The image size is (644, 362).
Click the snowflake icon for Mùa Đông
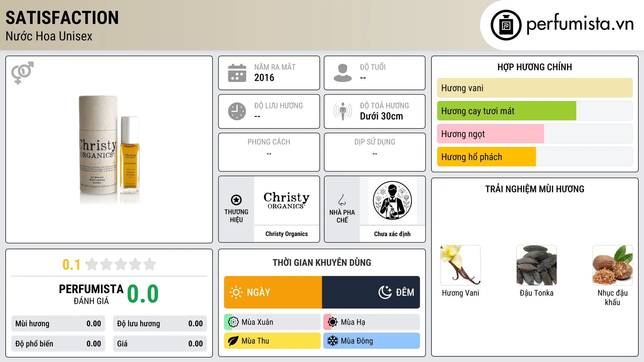(333, 341)
